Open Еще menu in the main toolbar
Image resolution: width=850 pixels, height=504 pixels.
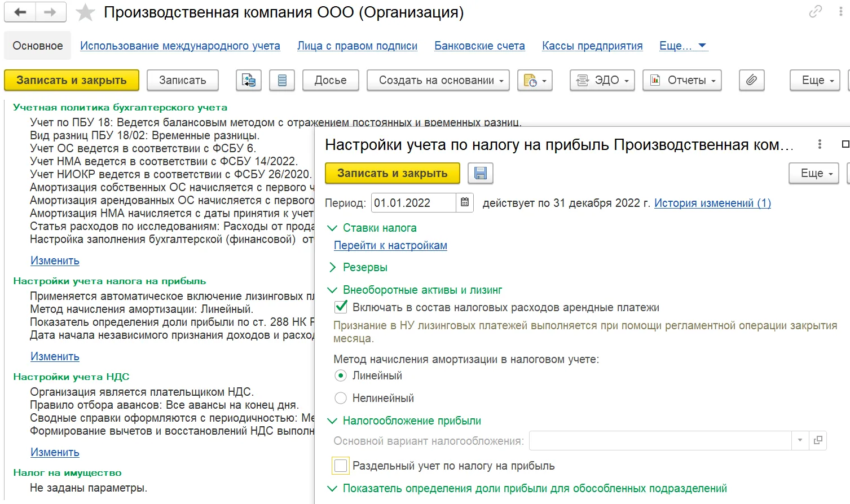(x=814, y=81)
